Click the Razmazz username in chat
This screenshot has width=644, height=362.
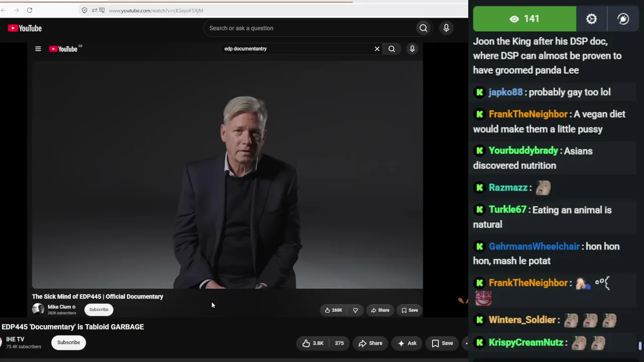[508, 188]
